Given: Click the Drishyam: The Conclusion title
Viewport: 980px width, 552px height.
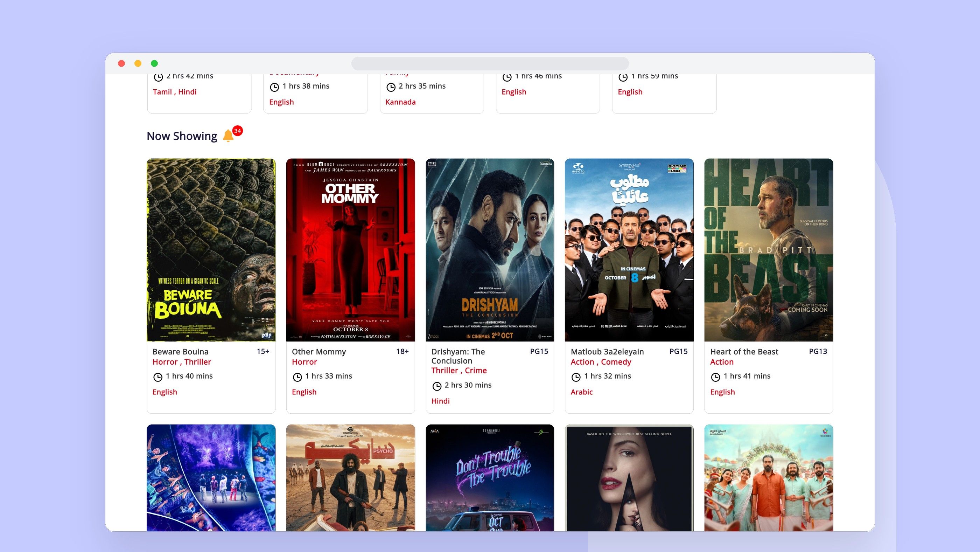Looking at the screenshot, I should [x=458, y=356].
